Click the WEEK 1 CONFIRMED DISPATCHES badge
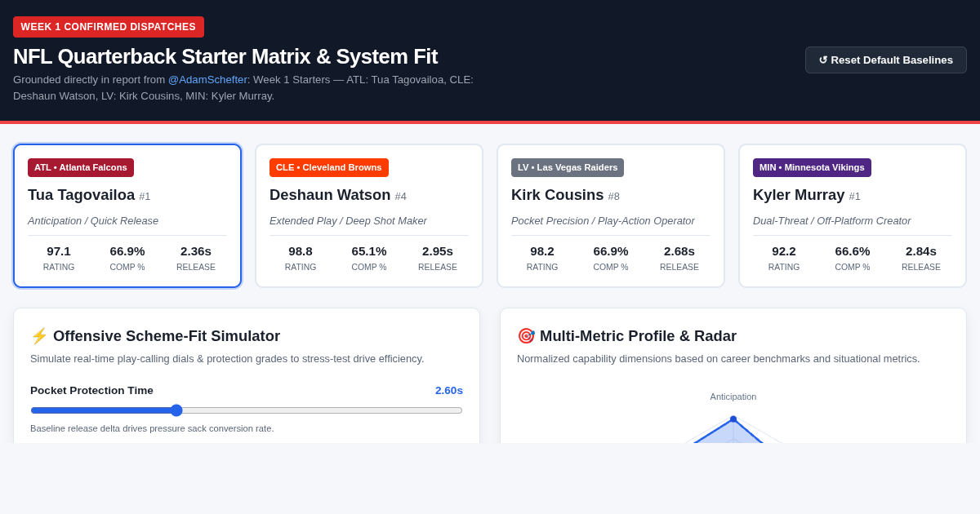 [x=109, y=27]
